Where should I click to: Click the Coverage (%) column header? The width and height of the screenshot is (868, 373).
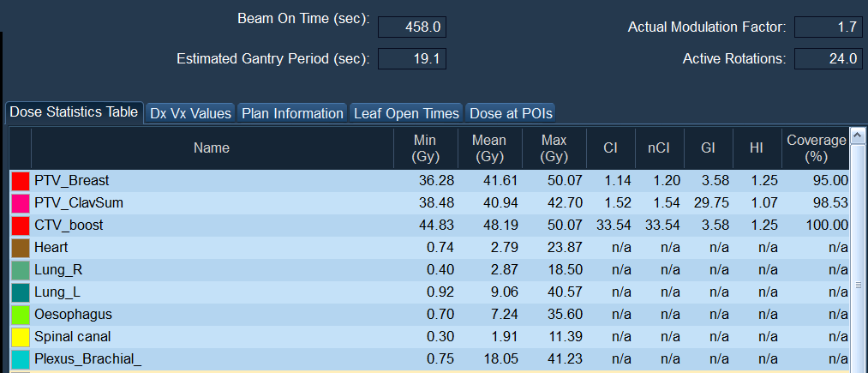(x=816, y=148)
